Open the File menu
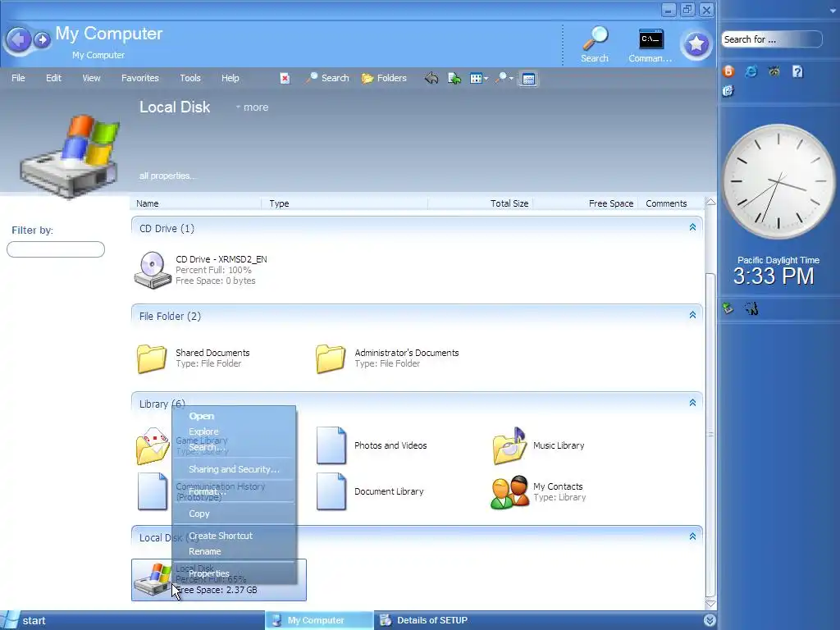The width and height of the screenshot is (840, 630). (x=18, y=78)
